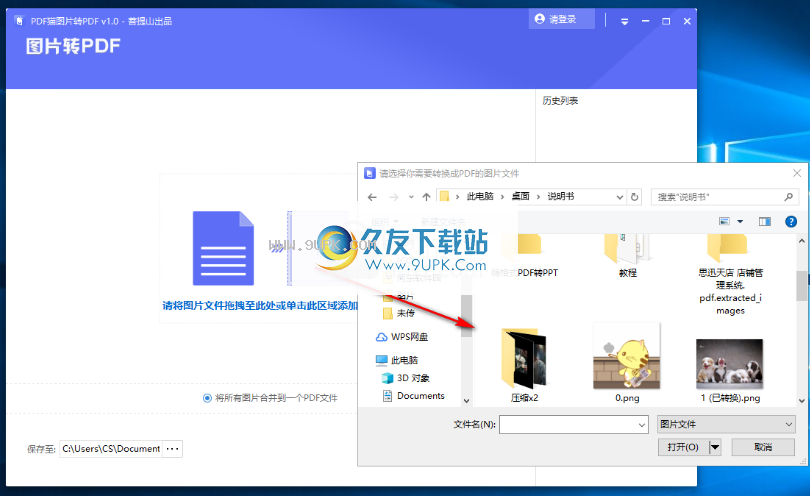Expand the 文件名 combo dropdown
The width and height of the screenshot is (810, 496).
coord(642,425)
